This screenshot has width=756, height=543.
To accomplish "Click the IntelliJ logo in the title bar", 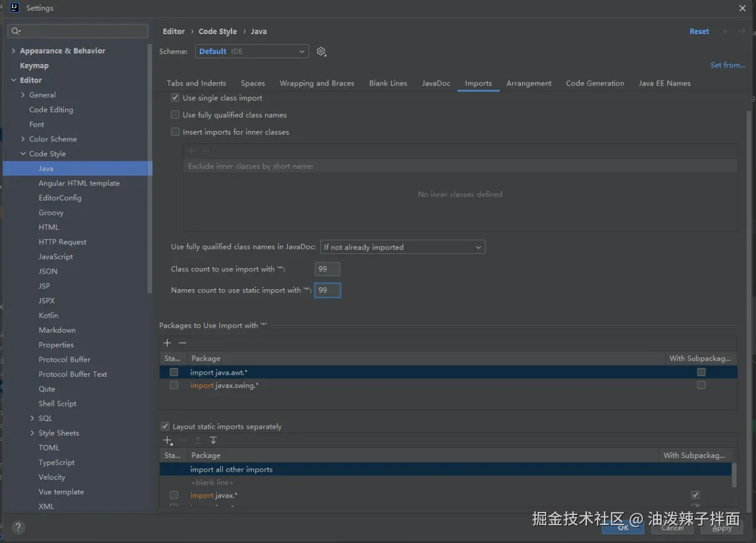I will (15, 8).
